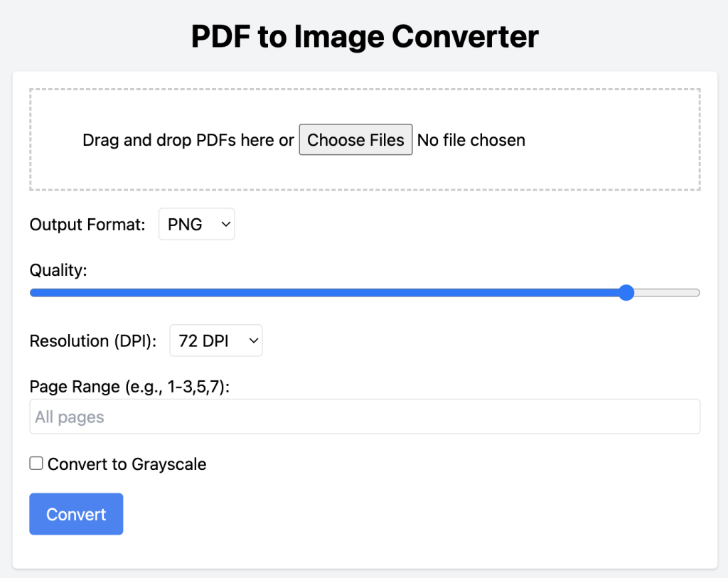Image resolution: width=728 pixels, height=578 pixels.
Task: Click the Resolution (DPI) label
Action: (x=92, y=341)
